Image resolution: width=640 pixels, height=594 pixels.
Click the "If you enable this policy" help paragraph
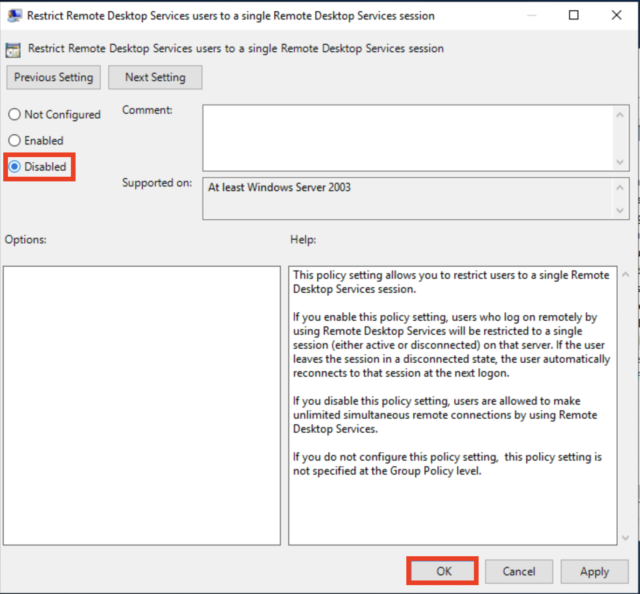tap(451, 345)
